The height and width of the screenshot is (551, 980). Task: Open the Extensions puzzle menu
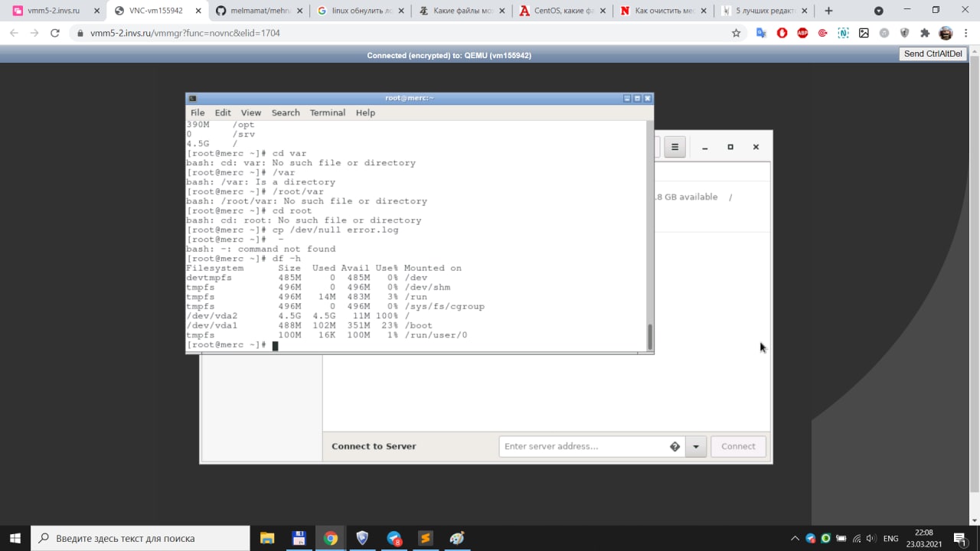click(x=925, y=34)
